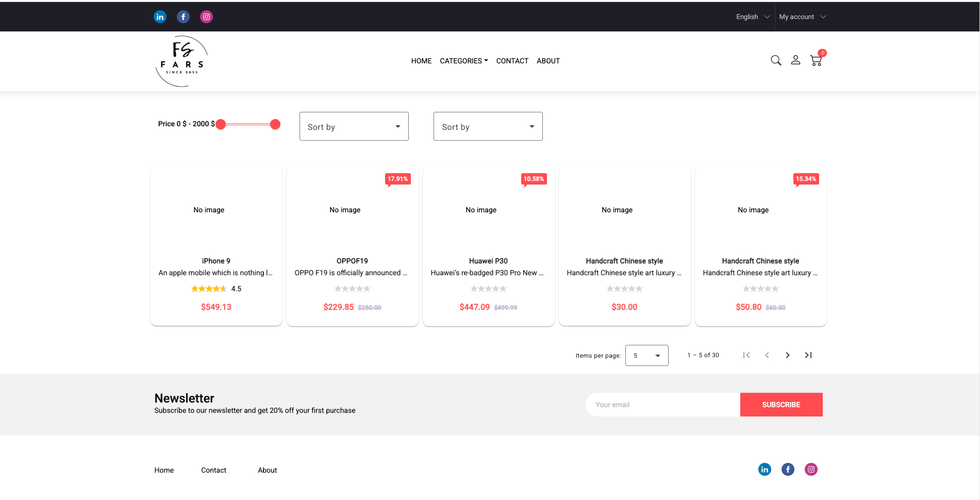This screenshot has width=980, height=500.
Task: Open the first Sort by dropdown
Action: 354,126
